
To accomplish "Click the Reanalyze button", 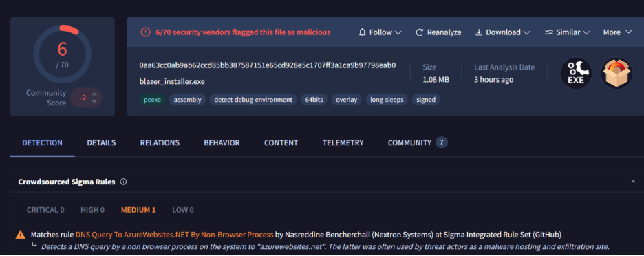I will [x=438, y=32].
